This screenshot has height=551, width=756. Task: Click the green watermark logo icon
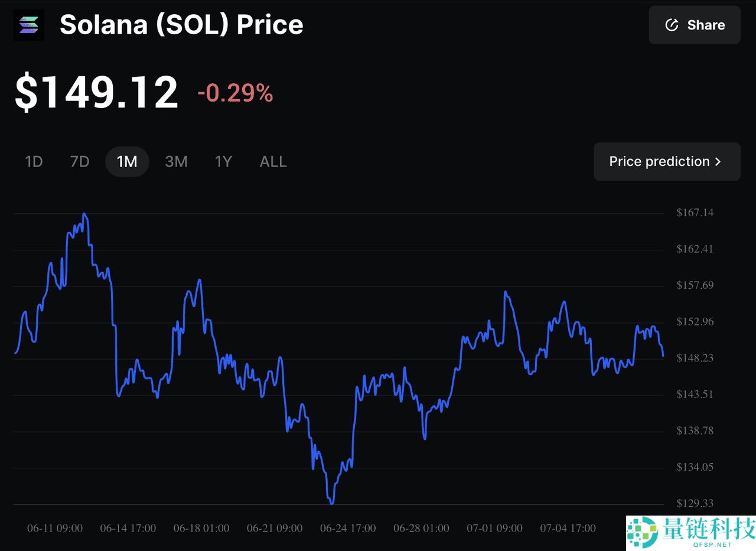(642, 532)
